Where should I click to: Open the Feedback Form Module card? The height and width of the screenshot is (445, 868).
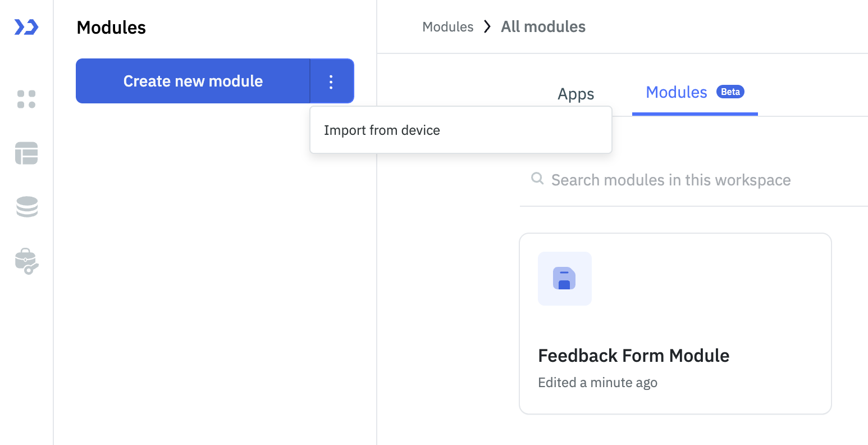[x=675, y=323]
